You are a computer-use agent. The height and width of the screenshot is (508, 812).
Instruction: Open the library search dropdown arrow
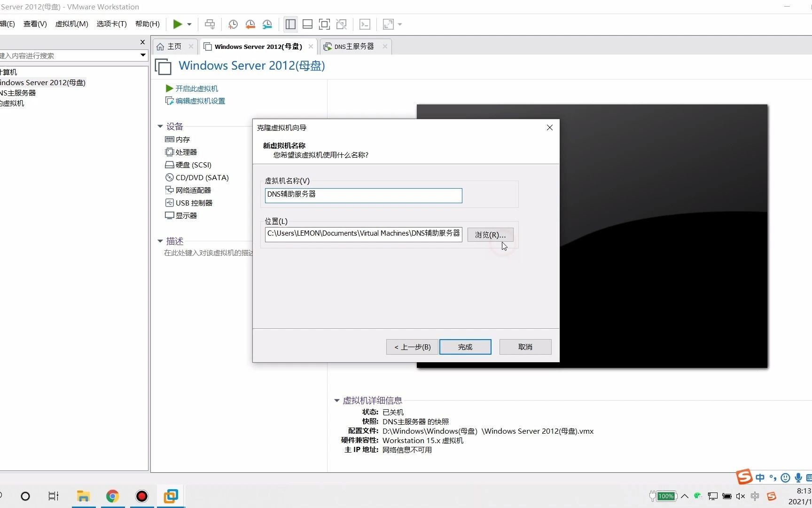coord(143,55)
